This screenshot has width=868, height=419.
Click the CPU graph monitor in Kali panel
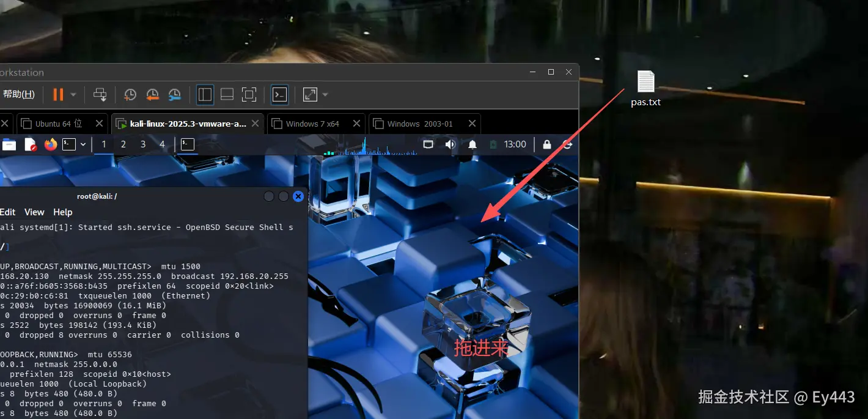click(369, 145)
